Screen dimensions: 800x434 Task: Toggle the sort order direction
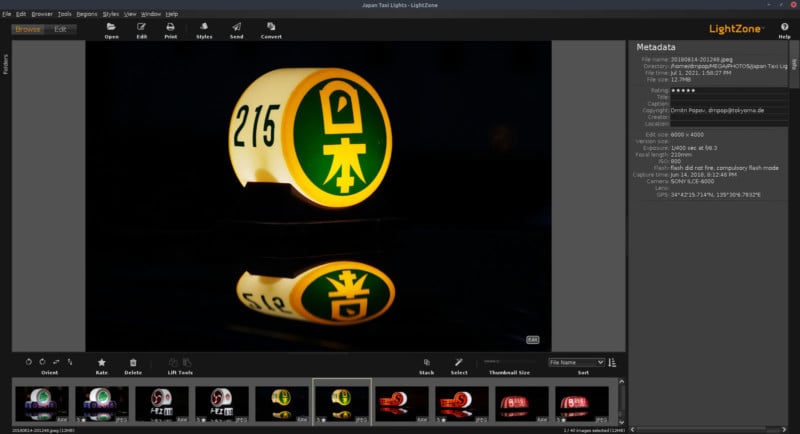pyautogui.click(x=612, y=362)
